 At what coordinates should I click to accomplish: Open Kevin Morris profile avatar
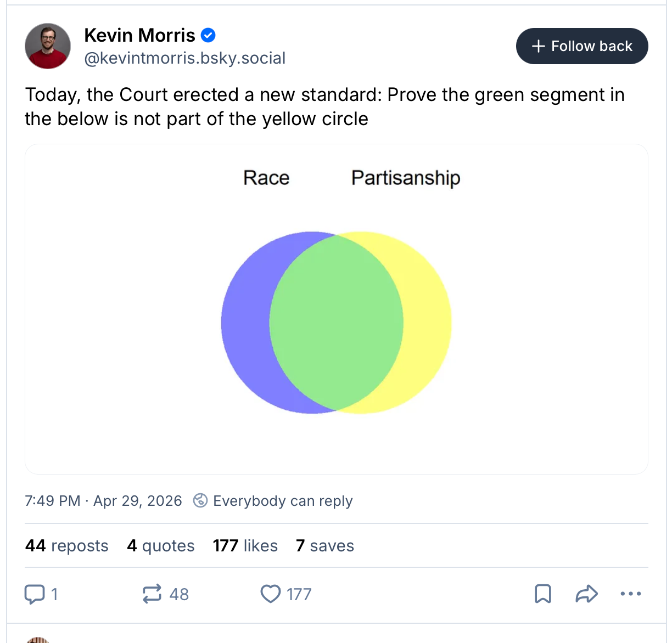tap(48, 46)
